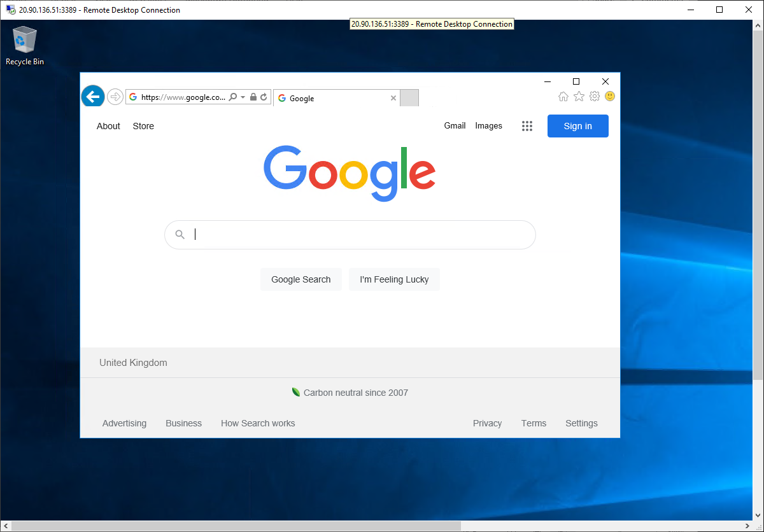
Task: Open the Google apps grid launcher
Action: tap(527, 126)
